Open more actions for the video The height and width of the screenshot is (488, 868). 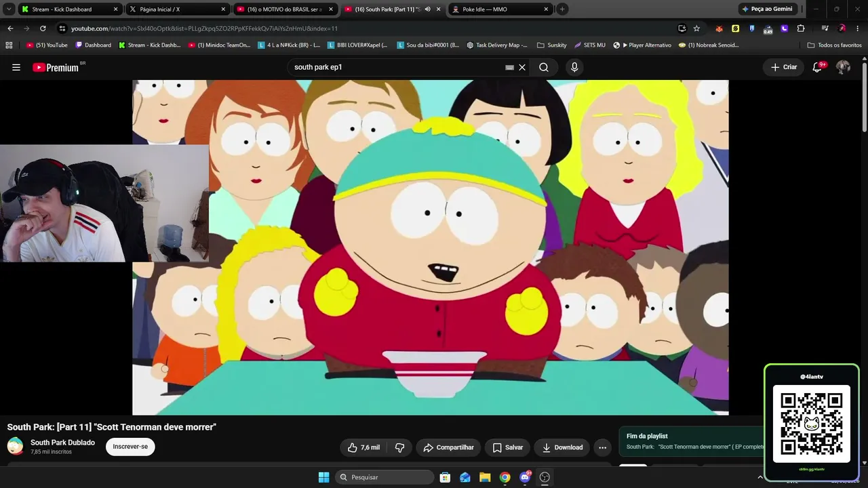pyautogui.click(x=602, y=447)
